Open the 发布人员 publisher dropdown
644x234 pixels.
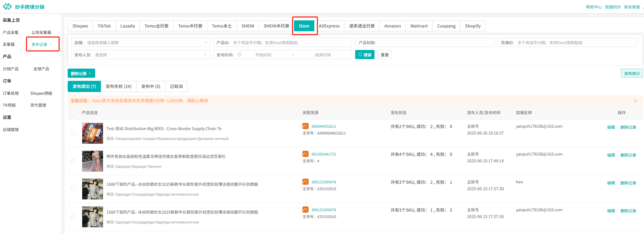[140, 55]
